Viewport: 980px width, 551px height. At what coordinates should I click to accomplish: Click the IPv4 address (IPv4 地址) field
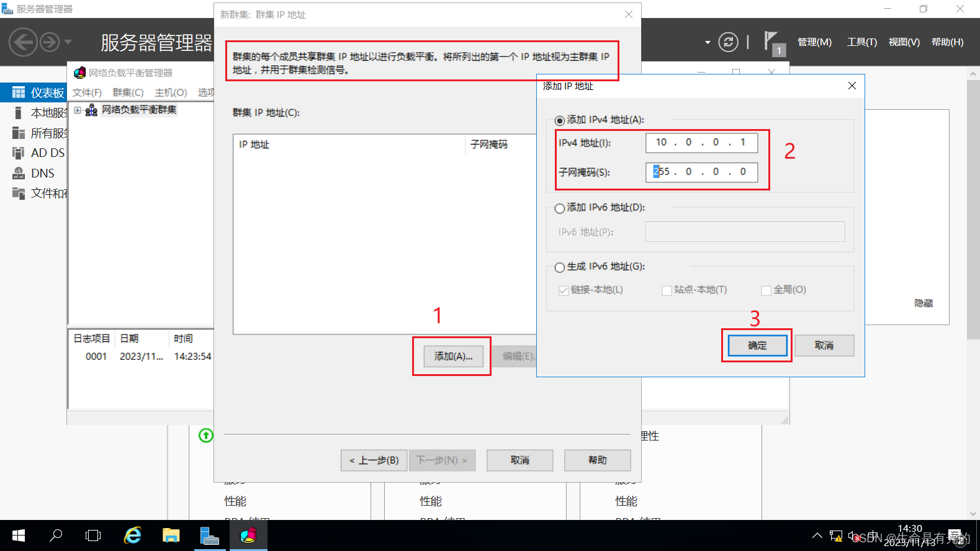click(x=702, y=143)
